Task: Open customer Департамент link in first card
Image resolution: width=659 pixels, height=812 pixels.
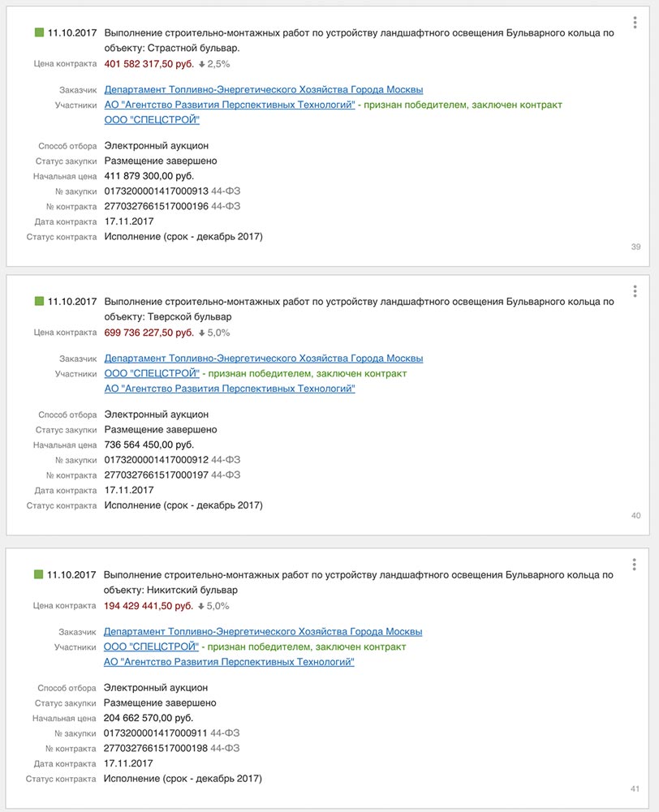Action: tap(264, 89)
